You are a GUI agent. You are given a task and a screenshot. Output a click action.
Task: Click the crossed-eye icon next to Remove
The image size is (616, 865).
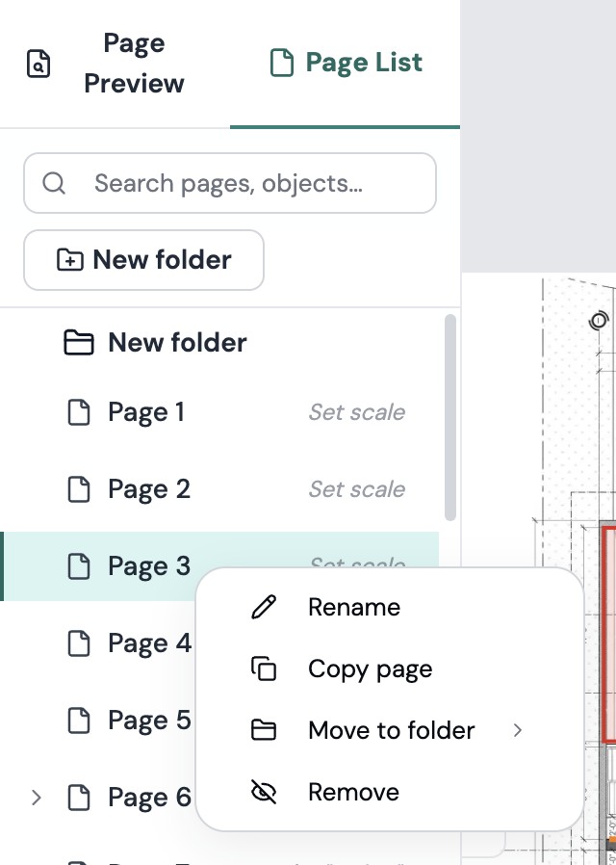pos(264,792)
